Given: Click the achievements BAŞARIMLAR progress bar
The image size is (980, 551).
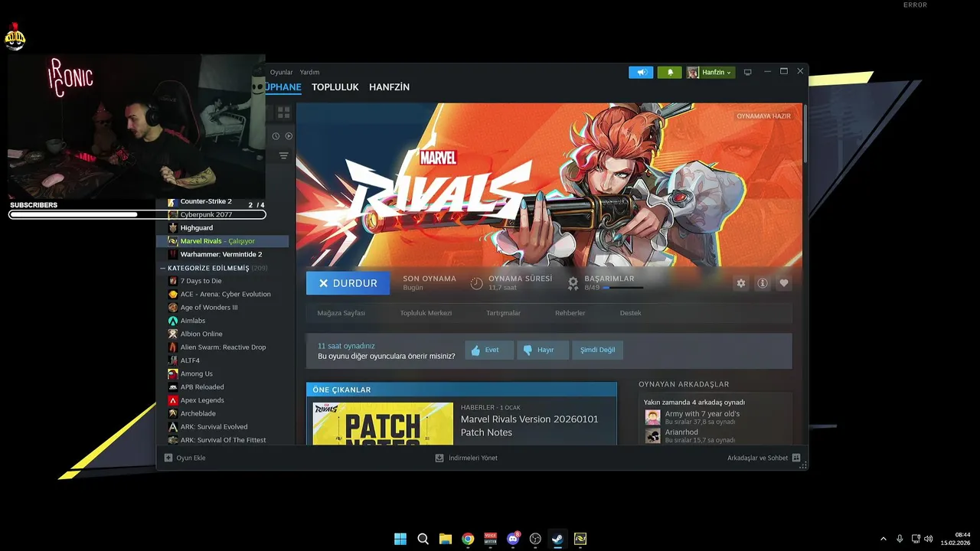Looking at the screenshot, I should click(x=622, y=288).
